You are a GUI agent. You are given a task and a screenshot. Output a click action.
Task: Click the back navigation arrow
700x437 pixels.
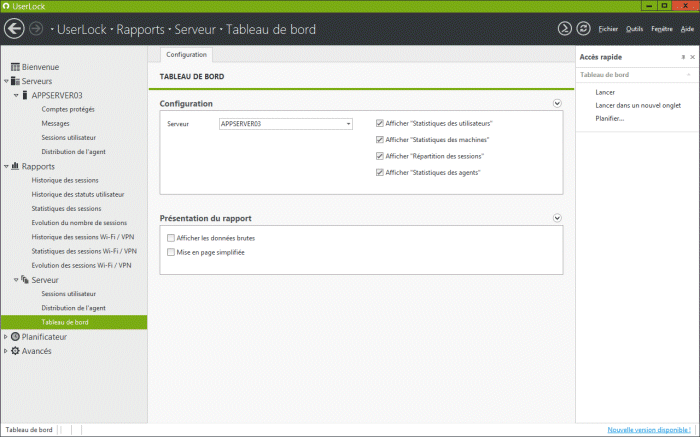point(14,29)
